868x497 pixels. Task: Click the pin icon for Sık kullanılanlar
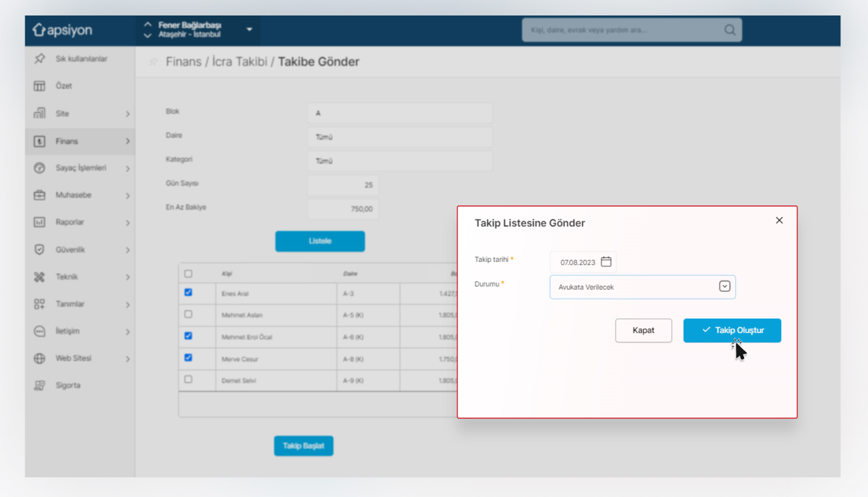pyautogui.click(x=39, y=59)
